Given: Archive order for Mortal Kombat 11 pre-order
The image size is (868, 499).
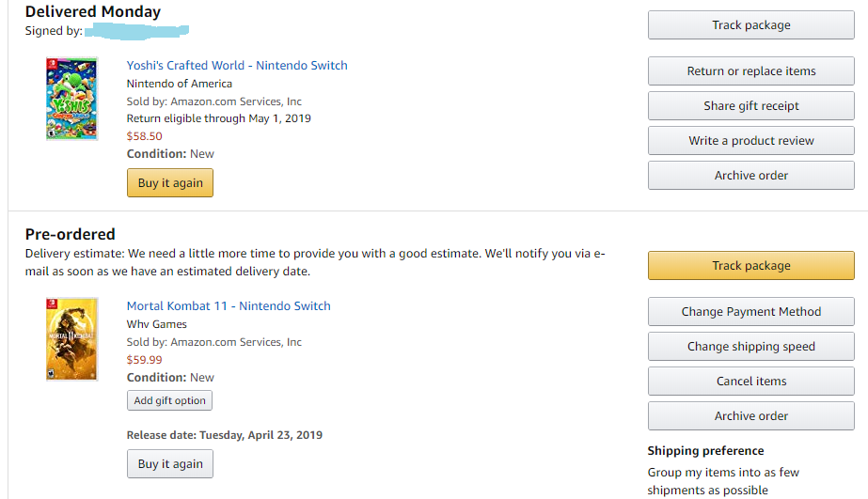Looking at the screenshot, I should click(x=751, y=416).
